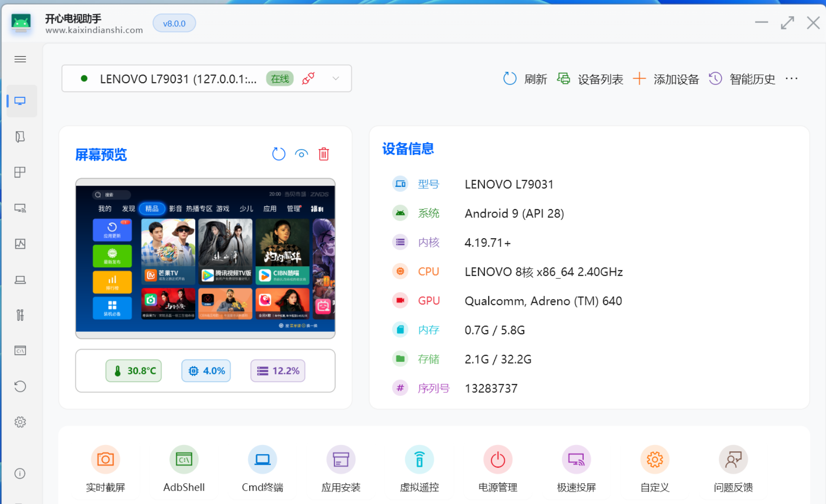Image resolution: width=826 pixels, height=504 pixels.
Task: Click the 4.0% CPU usage badge
Action: point(206,371)
